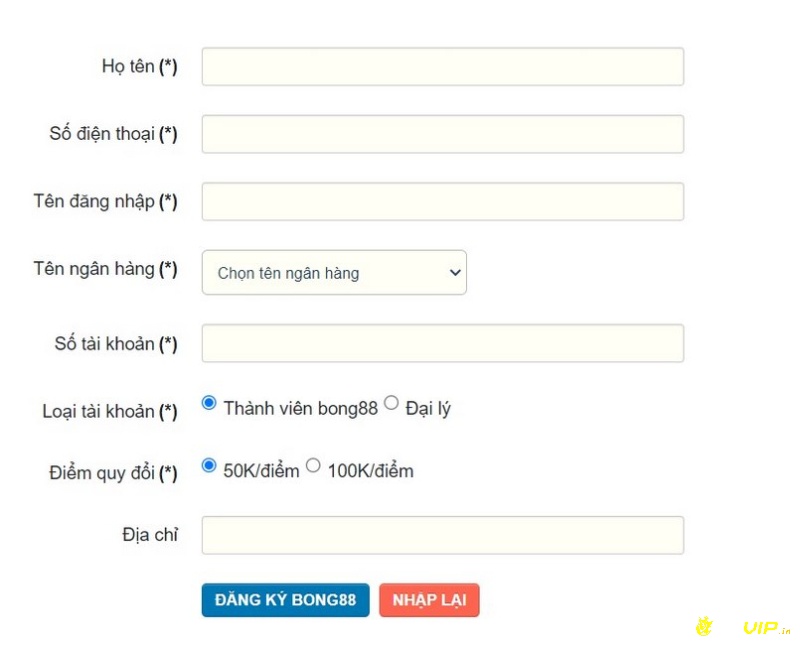Choose the Đại lý radio button
The image size is (800, 646).
391,403
